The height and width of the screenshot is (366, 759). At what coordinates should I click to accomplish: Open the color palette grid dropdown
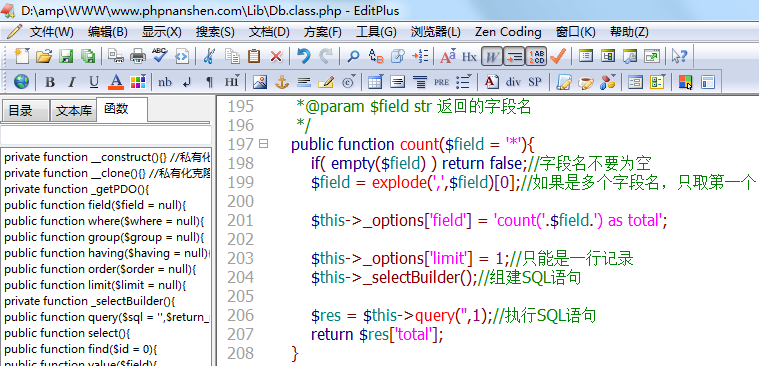coord(138,82)
